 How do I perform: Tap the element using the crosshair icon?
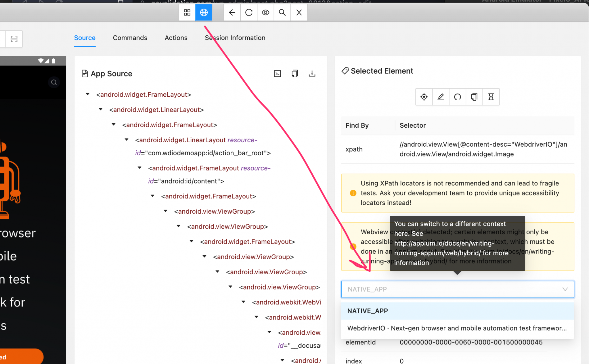[x=424, y=97]
